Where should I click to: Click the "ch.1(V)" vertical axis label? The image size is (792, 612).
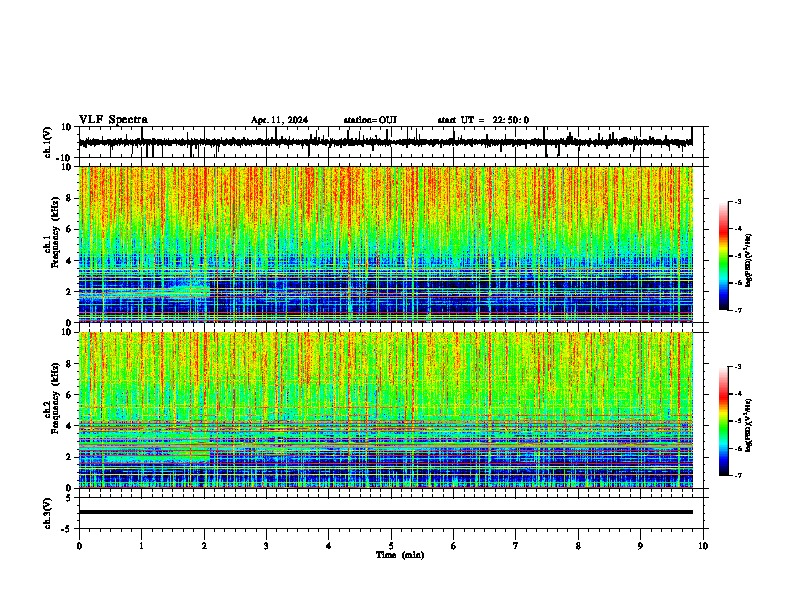pos(48,142)
